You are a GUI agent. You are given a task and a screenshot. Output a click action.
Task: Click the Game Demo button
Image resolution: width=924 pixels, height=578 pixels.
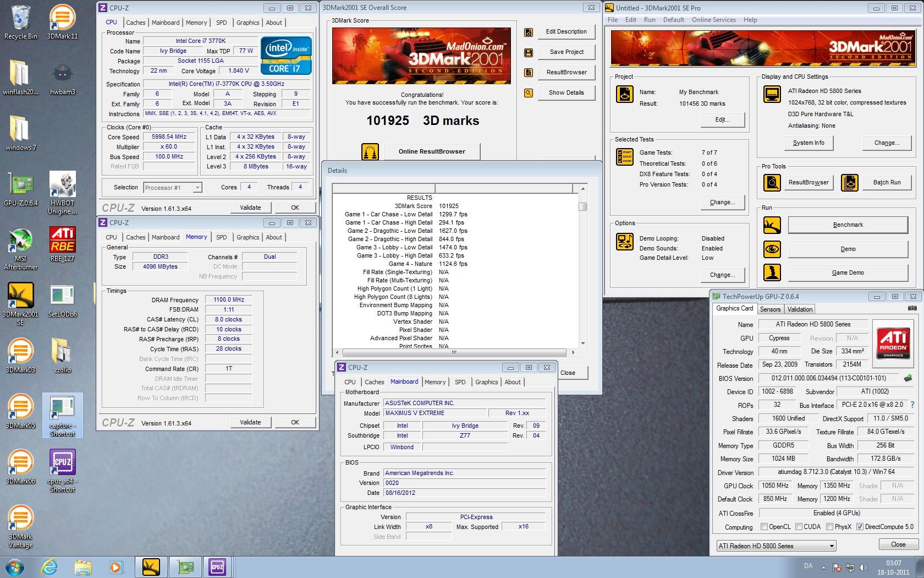(848, 272)
